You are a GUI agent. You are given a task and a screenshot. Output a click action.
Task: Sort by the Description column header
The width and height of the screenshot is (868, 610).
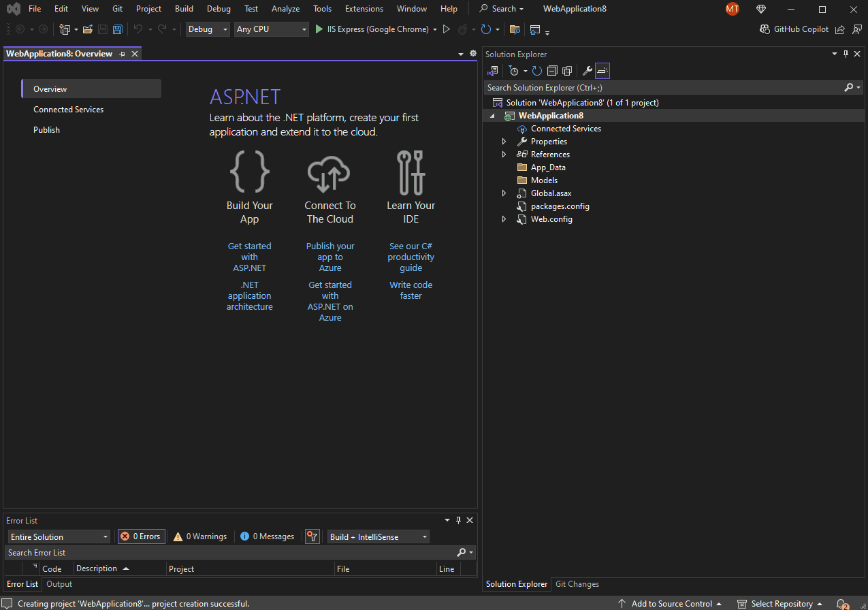pyautogui.click(x=120, y=568)
